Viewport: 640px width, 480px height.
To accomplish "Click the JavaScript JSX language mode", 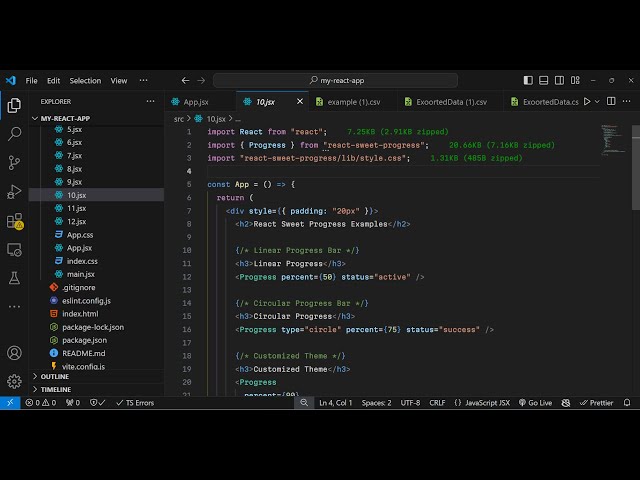I will coord(482,403).
